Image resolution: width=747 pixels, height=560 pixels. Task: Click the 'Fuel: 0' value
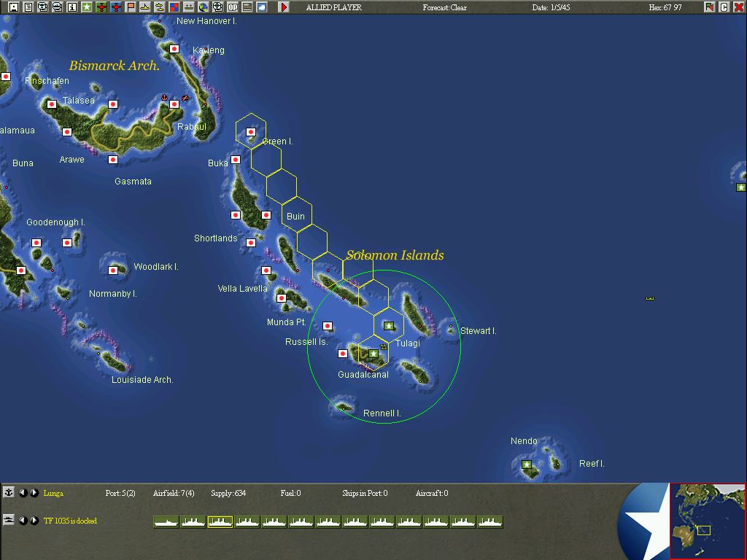click(290, 494)
